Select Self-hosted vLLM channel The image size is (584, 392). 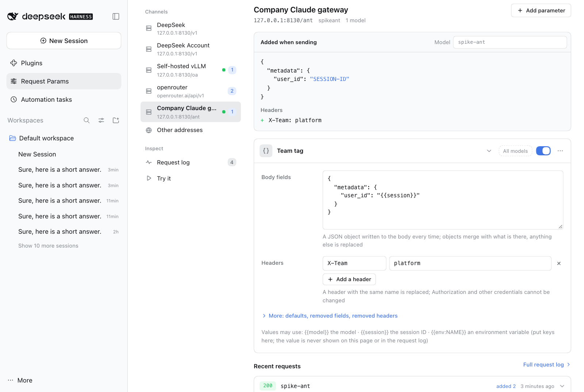tap(191, 70)
